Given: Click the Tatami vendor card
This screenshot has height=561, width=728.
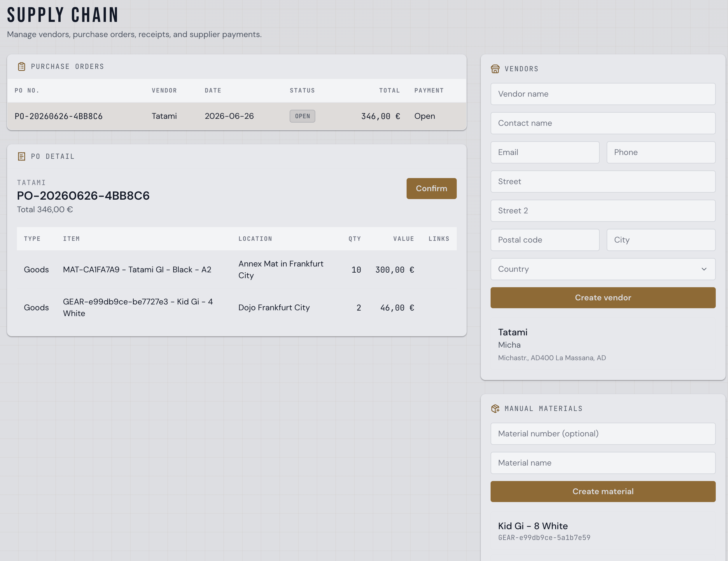Looking at the screenshot, I should pyautogui.click(x=603, y=344).
